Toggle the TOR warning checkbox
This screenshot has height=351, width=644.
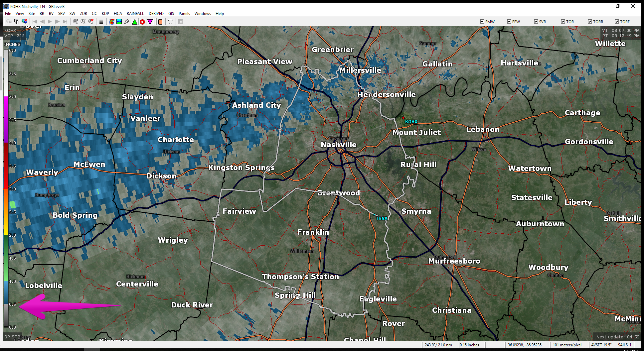(563, 22)
